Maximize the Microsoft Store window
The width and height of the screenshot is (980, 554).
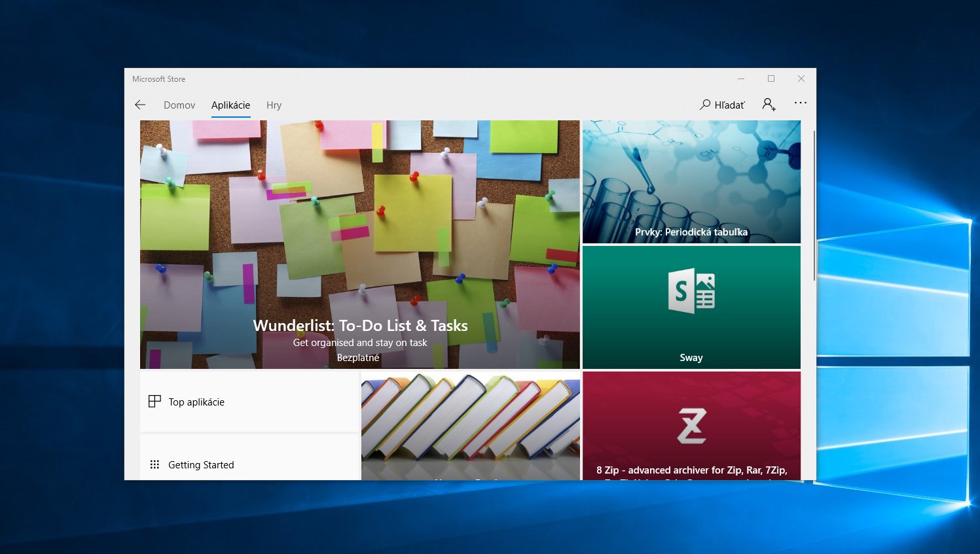tap(771, 78)
